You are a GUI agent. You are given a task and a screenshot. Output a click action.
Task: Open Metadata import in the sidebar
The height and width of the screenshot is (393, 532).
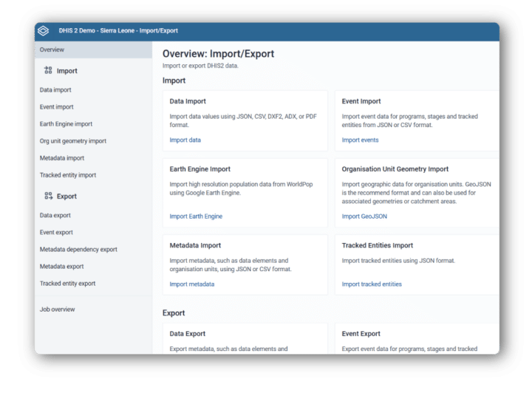pyautogui.click(x=62, y=158)
